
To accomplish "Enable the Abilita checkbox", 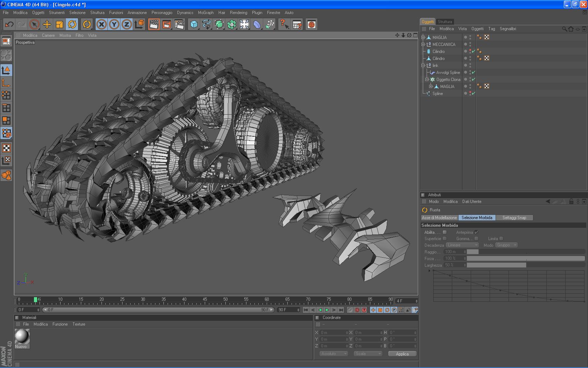I will click(444, 232).
